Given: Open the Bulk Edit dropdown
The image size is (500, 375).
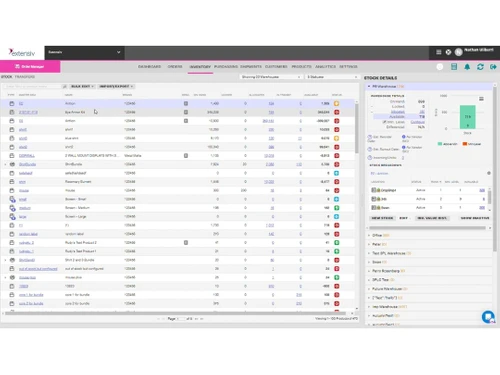Looking at the screenshot, I should pyautogui.click(x=82, y=86).
